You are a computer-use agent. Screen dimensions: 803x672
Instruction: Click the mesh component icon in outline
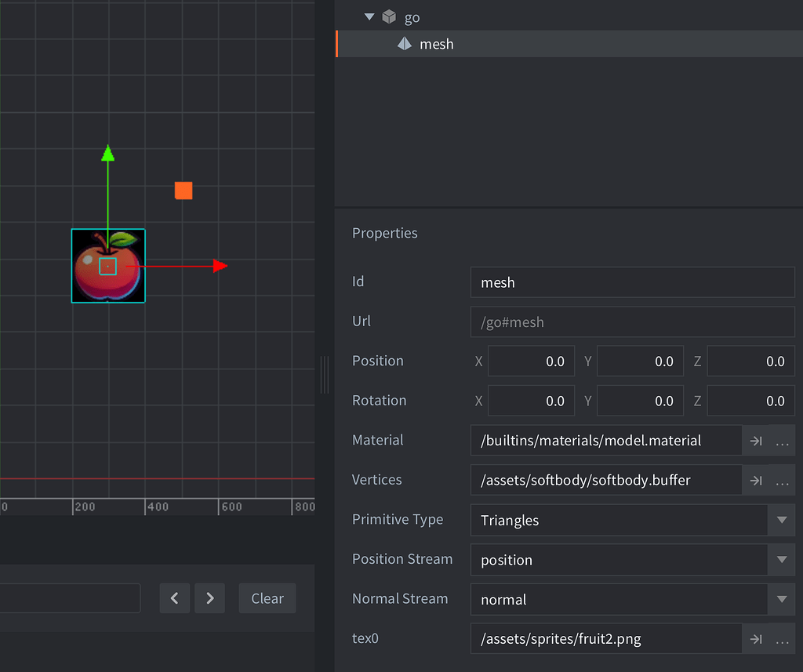coord(404,44)
